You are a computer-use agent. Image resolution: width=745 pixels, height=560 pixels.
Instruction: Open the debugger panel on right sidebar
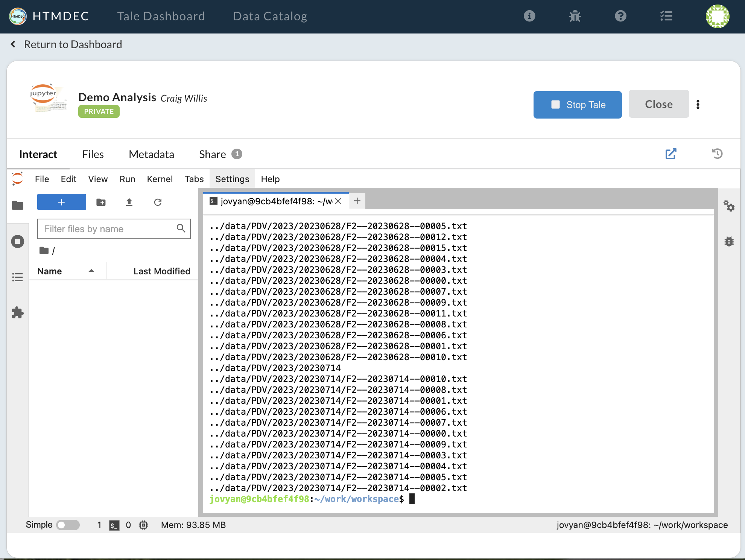pyautogui.click(x=729, y=241)
